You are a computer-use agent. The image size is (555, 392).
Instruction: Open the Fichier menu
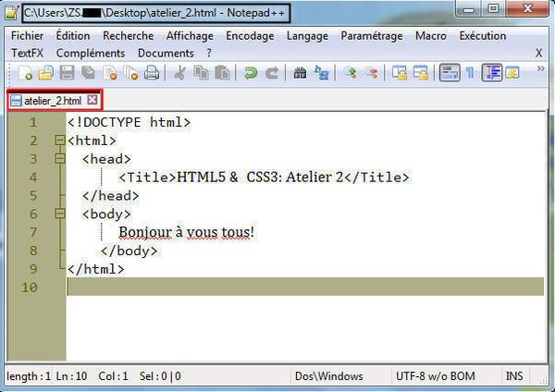tap(27, 36)
